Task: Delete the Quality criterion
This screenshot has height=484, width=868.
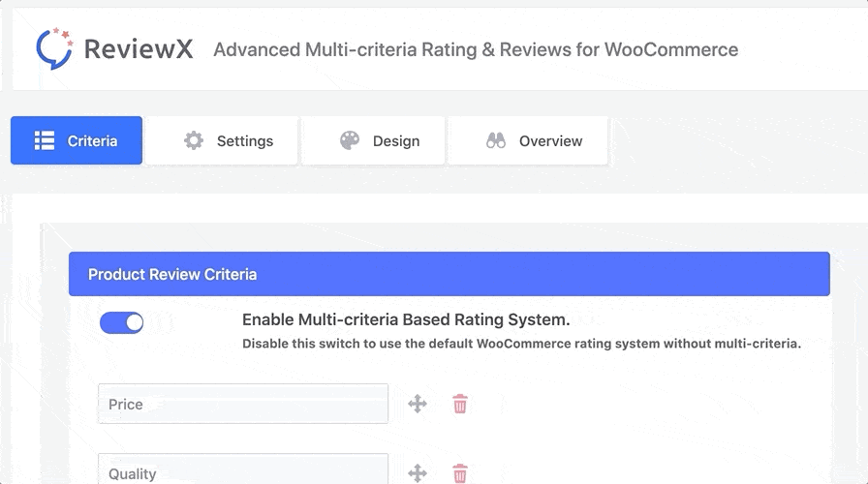Action: [x=460, y=473]
